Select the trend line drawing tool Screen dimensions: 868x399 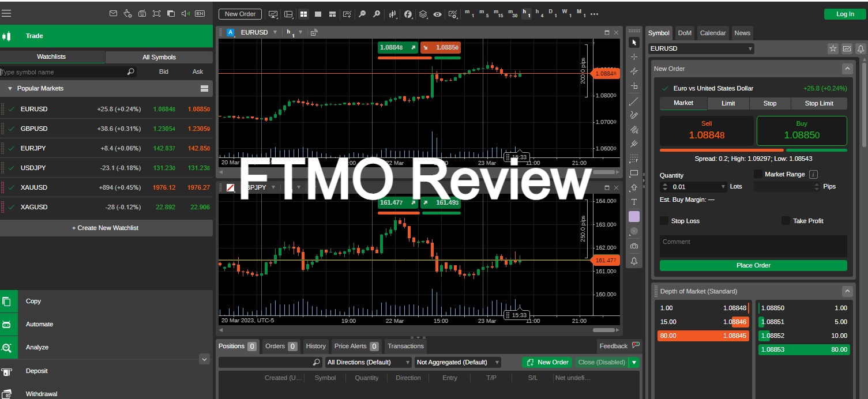pyautogui.click(x=634, y=101)
